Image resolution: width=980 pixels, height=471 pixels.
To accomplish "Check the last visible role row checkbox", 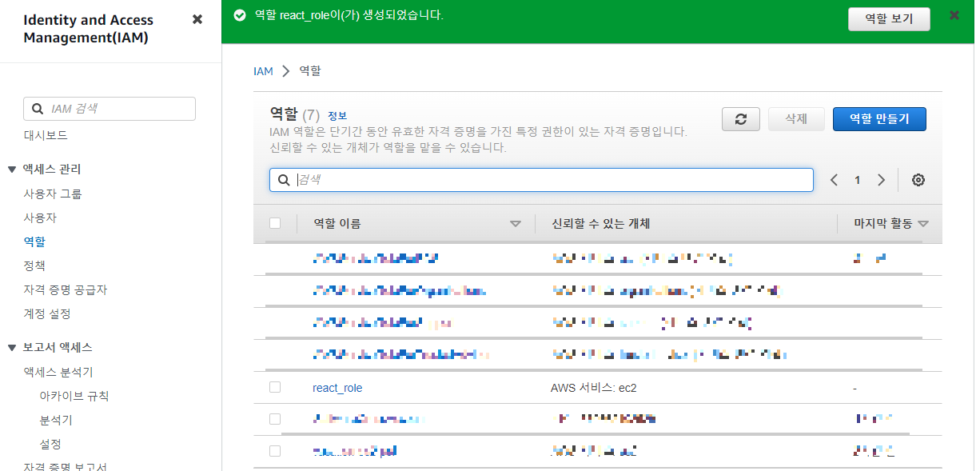I will [275, 451].
